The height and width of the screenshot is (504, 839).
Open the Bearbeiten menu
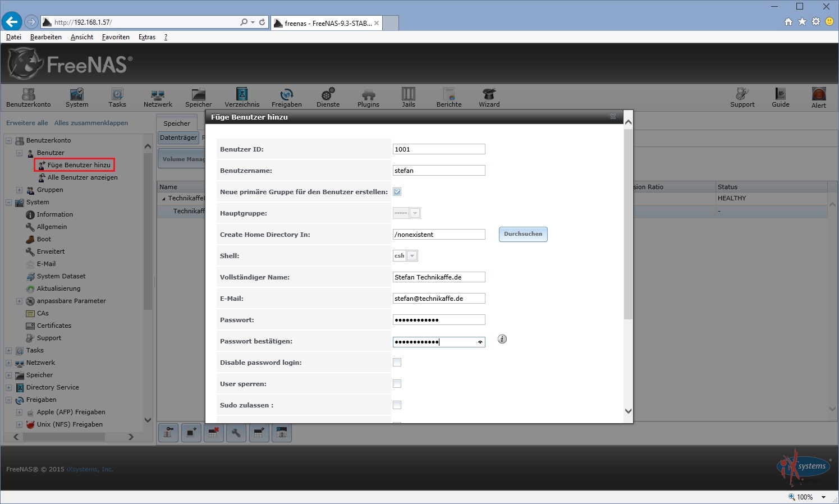(x=46, y=37)
